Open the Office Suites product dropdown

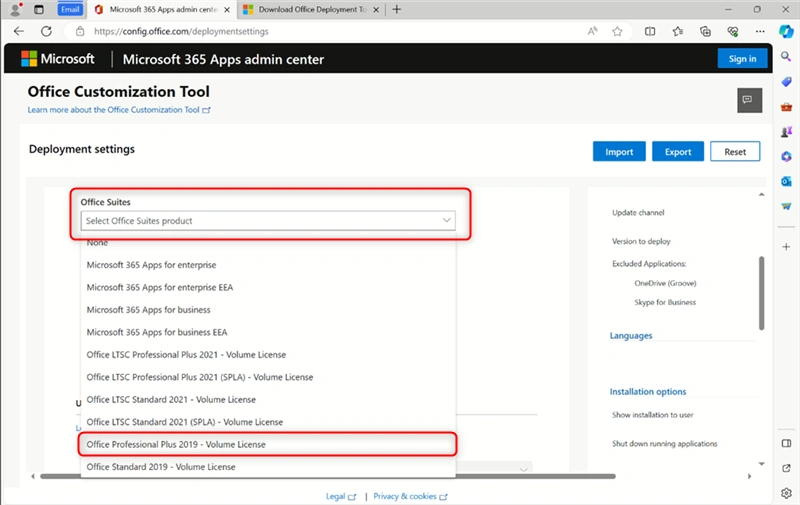(268, 220)
